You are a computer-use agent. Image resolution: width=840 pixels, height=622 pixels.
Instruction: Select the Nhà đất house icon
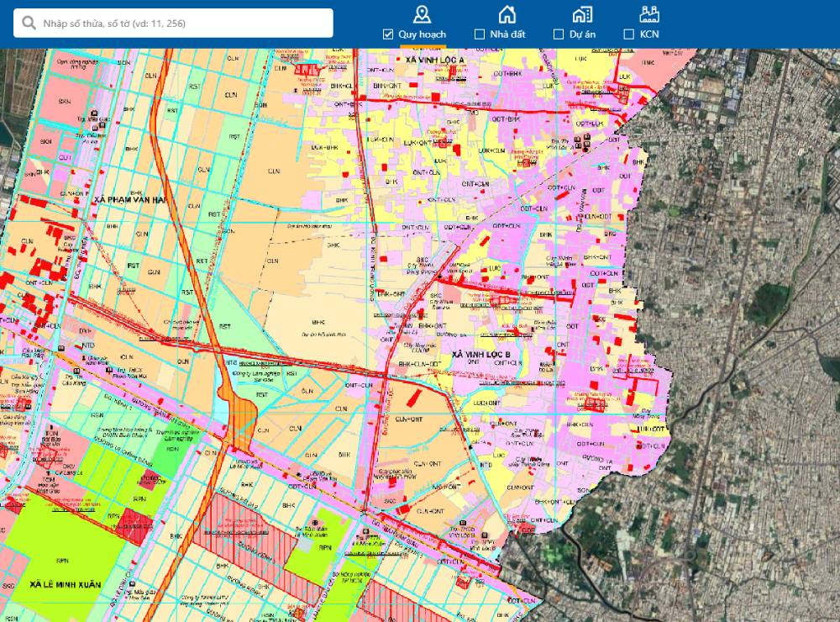507,13
